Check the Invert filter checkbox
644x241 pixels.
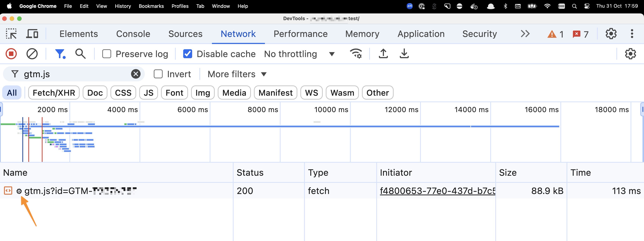tap(158, 74)
